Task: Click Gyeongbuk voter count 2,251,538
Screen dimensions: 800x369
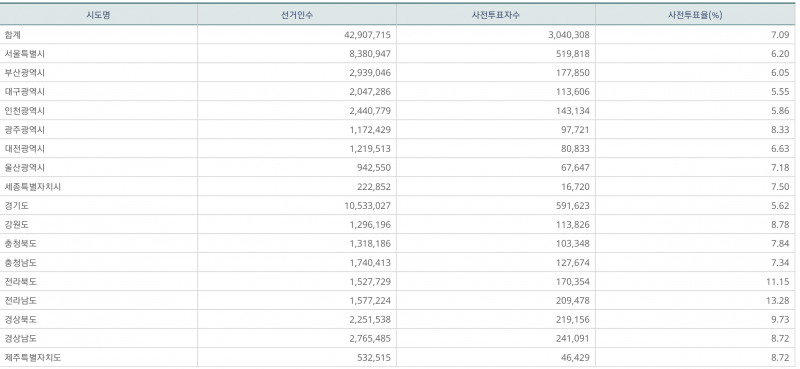Action: 370,319
